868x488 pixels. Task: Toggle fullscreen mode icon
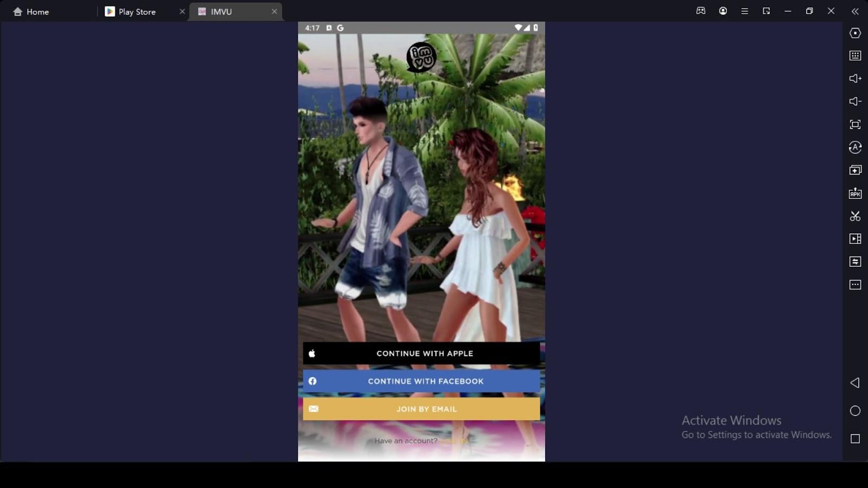[855, 124]
